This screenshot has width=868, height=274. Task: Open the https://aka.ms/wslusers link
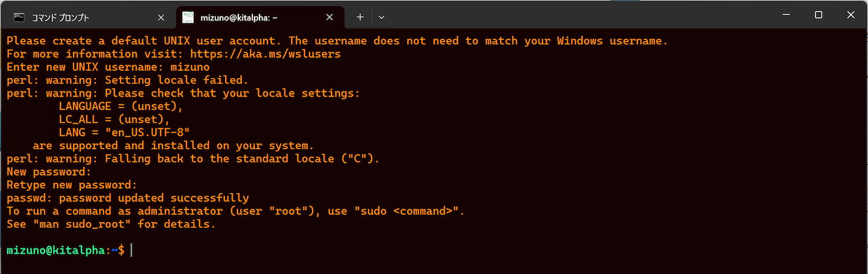point(266,54)
